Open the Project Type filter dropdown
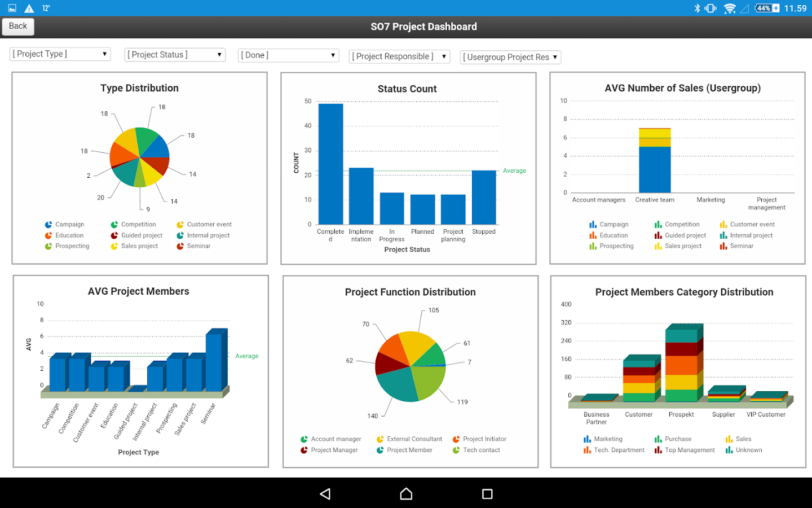This screenshot has height=508, width=812. pos(60,54)
